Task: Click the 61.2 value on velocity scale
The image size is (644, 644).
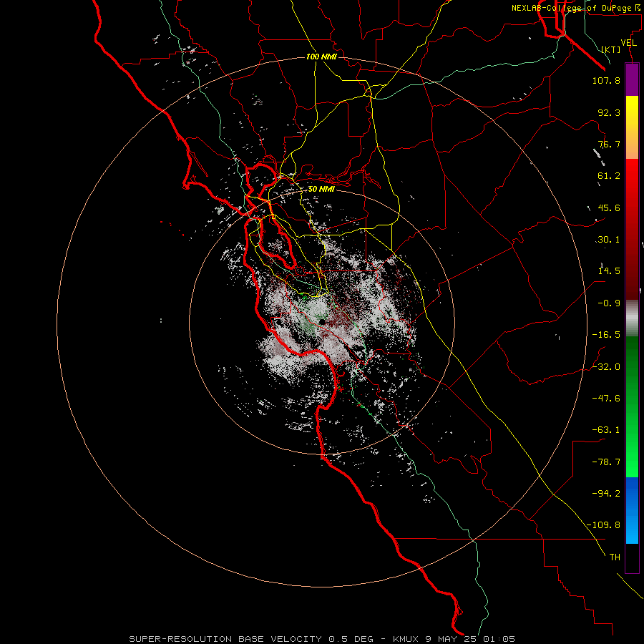Action: (609, 176)
